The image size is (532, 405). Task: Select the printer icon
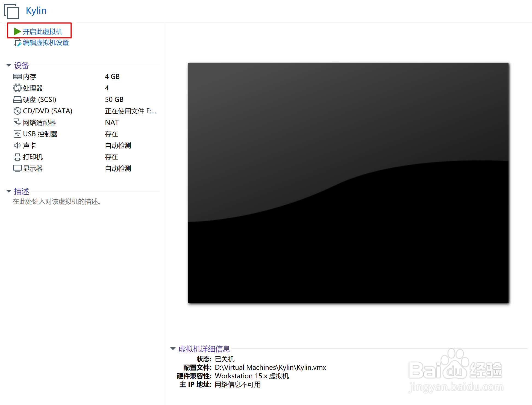pyautogui.click(x=17, y=157)
